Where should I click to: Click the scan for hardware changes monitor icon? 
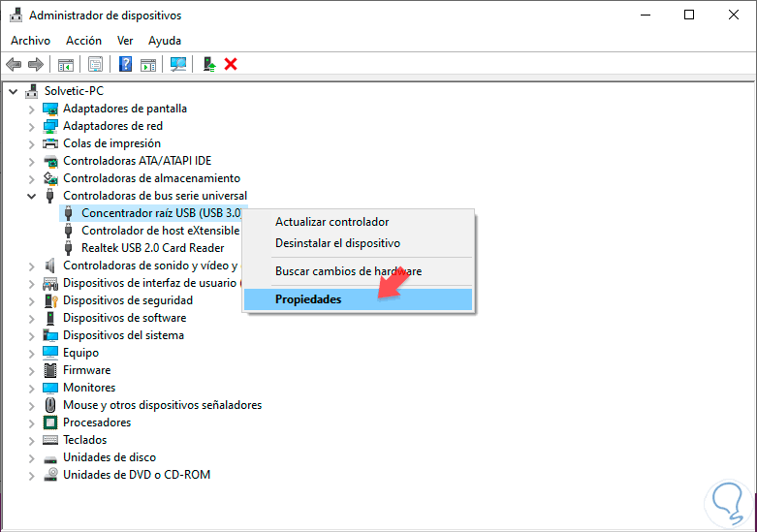(178, 64)
